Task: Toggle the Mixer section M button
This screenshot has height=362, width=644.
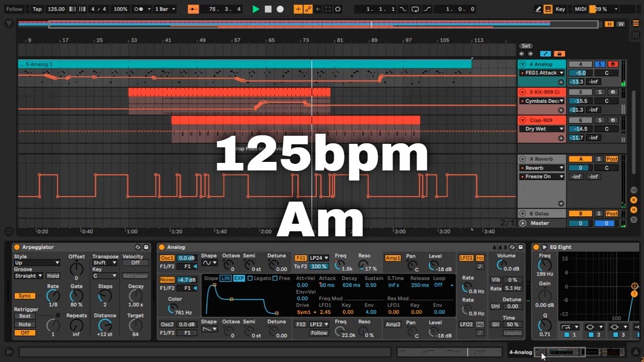Action: click(634, 209)
